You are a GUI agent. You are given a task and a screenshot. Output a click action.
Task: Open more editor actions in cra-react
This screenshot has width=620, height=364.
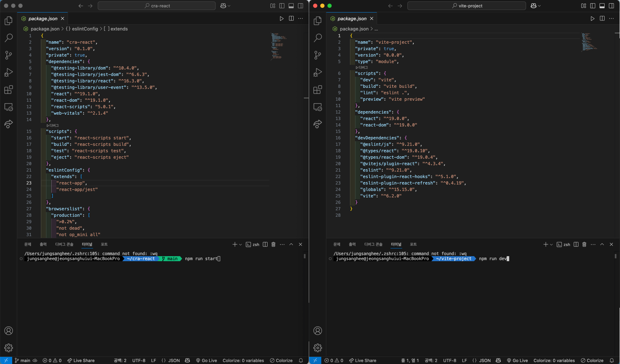300,19
